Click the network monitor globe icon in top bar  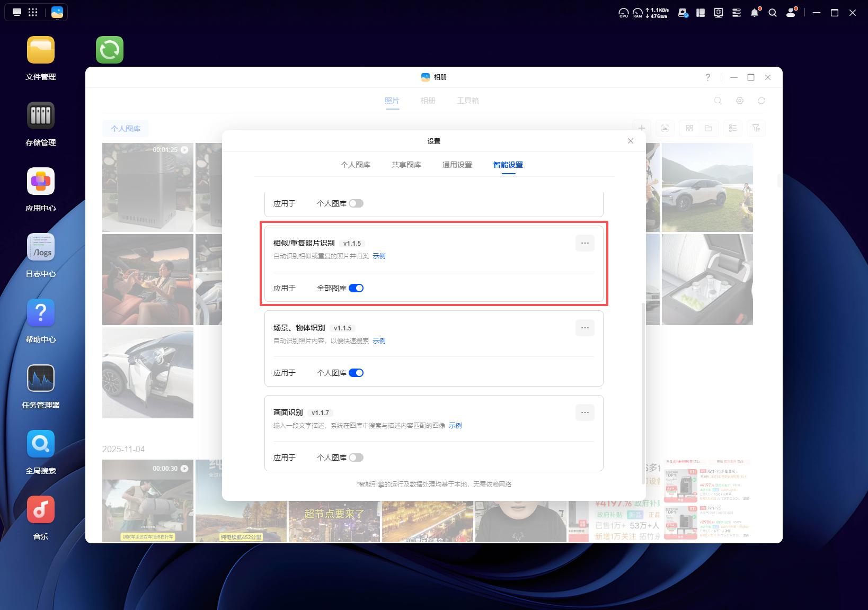pos(719,13)
